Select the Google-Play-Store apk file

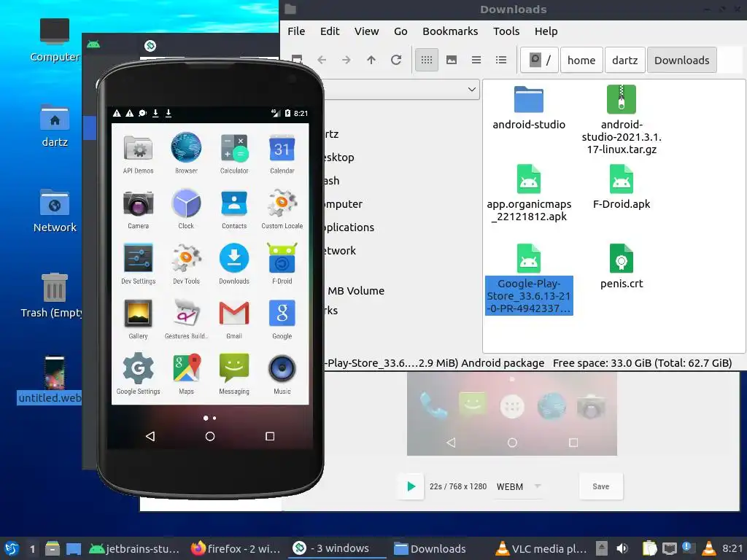click(529, 279)
